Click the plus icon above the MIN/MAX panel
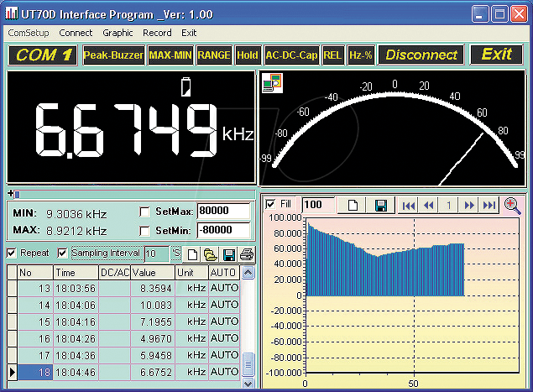533x392 pixels. click(x=11, y=193)
